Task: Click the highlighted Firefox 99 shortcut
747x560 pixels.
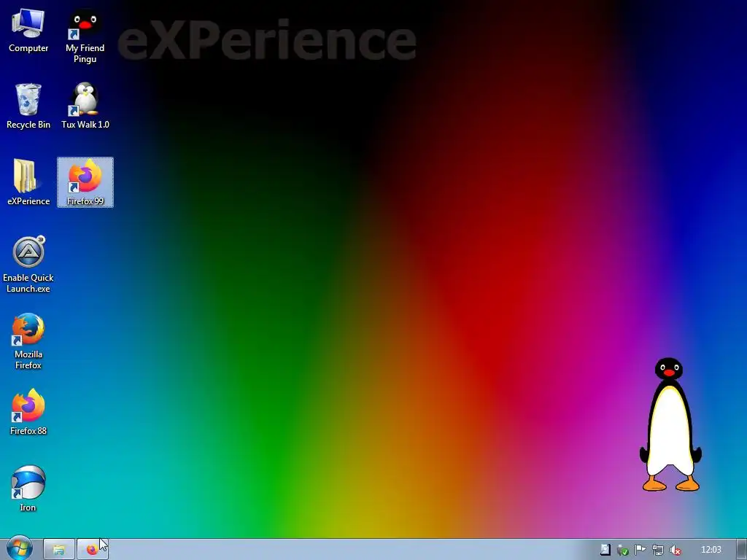Action: [85, 182]
